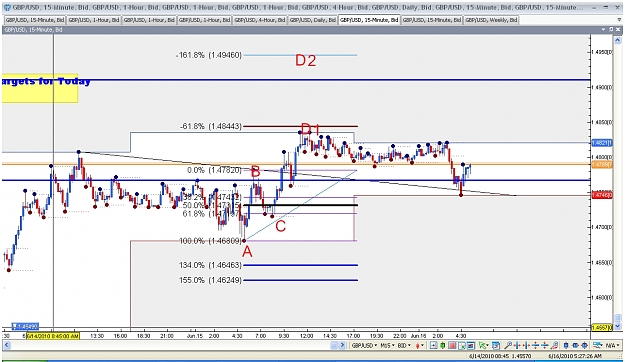The height and width of the screenshot is (362, 625).
Task: Click the red square icon in the toolbar
Action: pyautogui.click(x=452, y=345)
